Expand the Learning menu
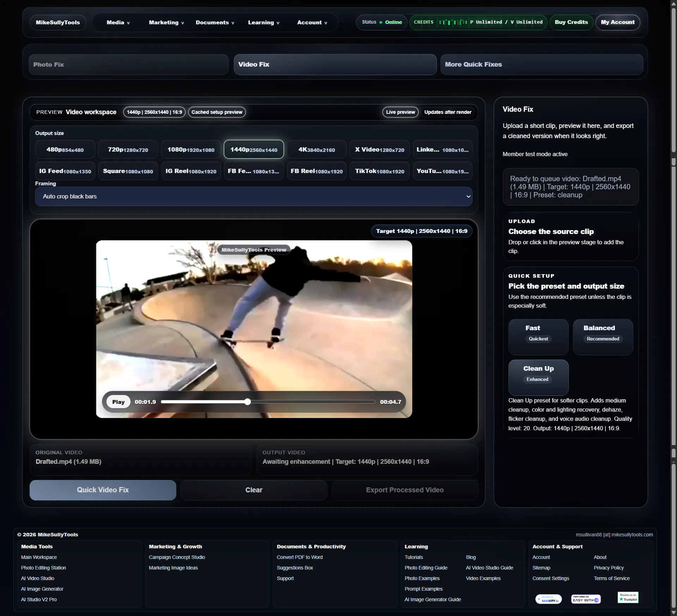The width and height of the screenshot is (677, 616). tap(264, 23)
